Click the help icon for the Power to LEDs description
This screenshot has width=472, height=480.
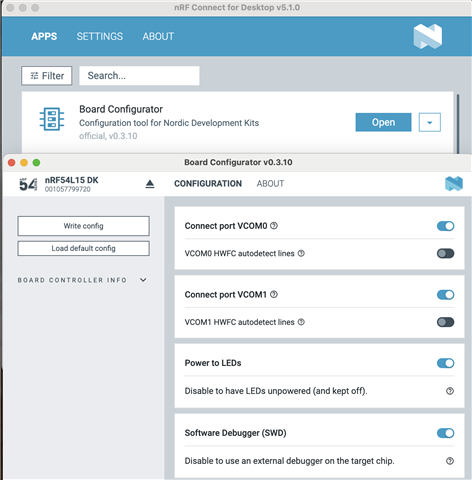(450, 391)
